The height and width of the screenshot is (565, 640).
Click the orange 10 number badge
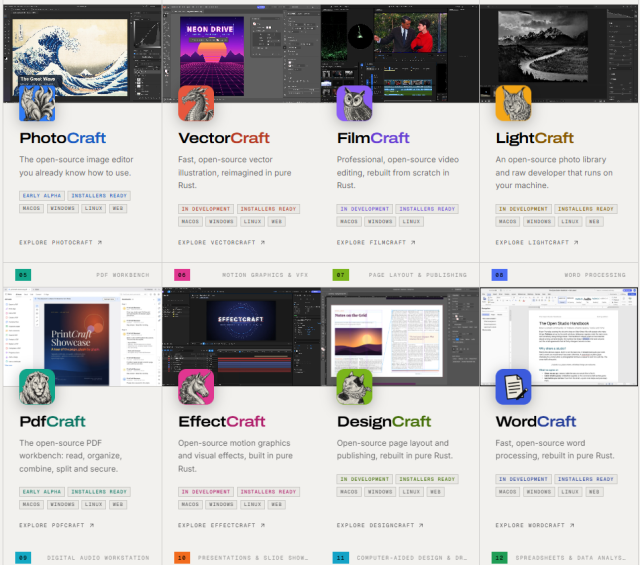coord(182,558)
